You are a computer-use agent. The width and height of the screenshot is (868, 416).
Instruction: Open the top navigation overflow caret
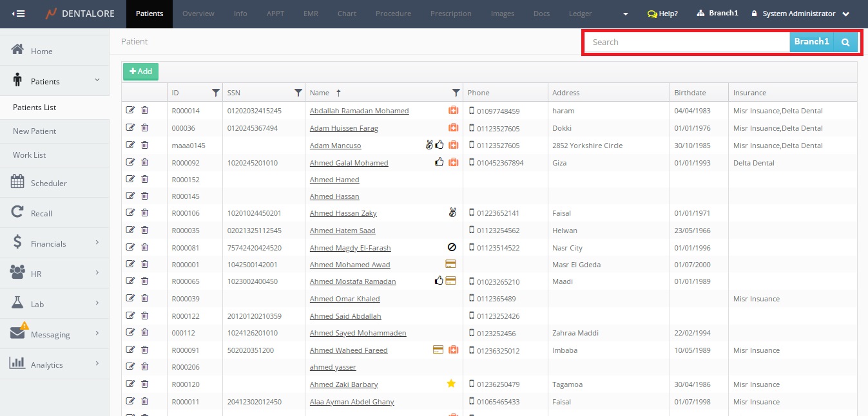(x=625, y=14)
